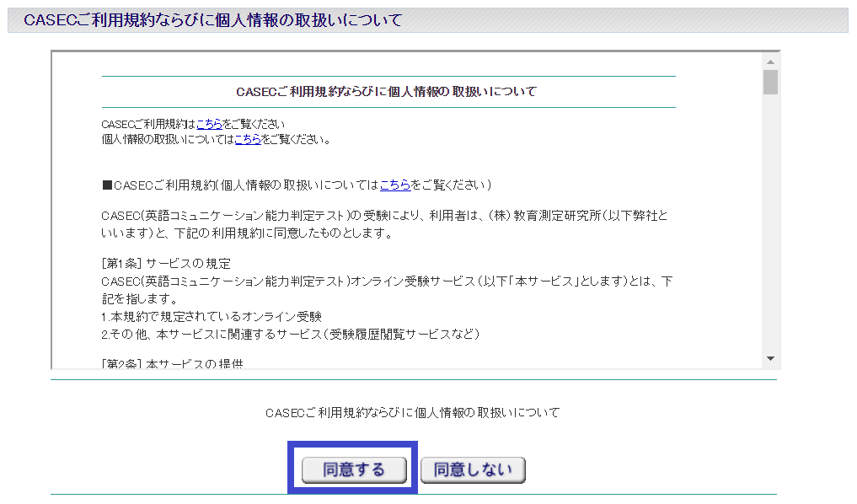The width and height of the screenshot is (857, 504).
Task: Click the terms box scrollbar up arrow
Action: [770, 62]
